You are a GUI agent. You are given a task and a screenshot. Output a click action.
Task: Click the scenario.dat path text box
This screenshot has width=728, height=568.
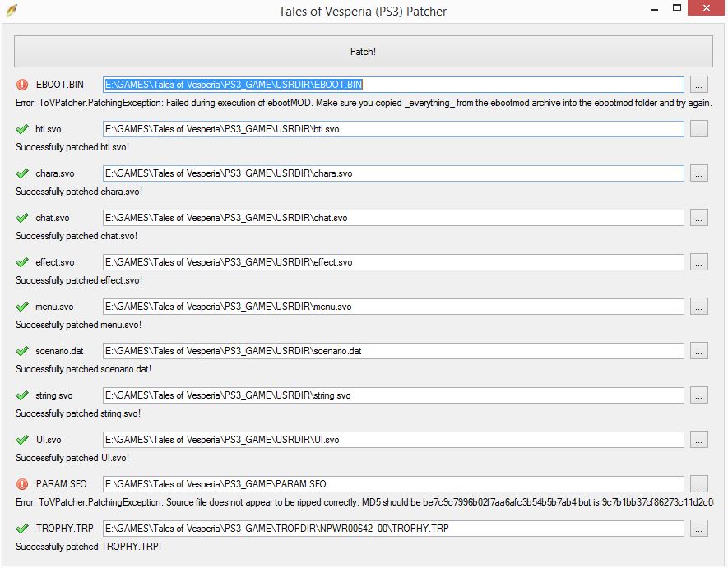393,351
